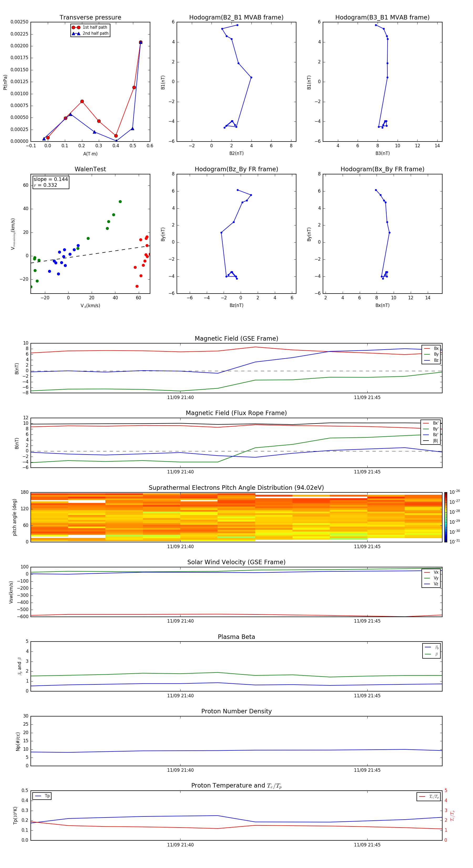
Task: Click the topmost green point in WalenTest
Action: point(120,201)
